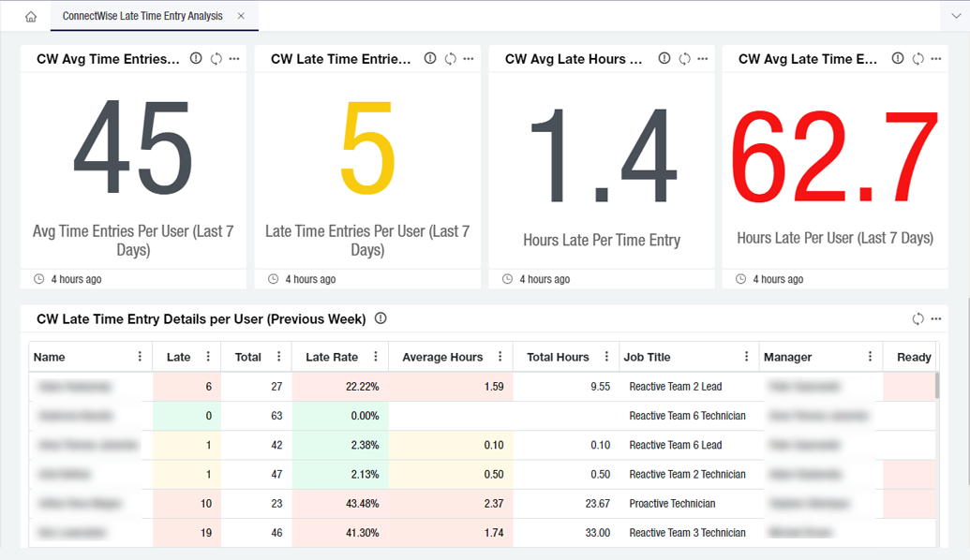Screen dimensions: 970x560
Task: Select Reactive Team 3 Technician job title
Action: coord(687,532)
